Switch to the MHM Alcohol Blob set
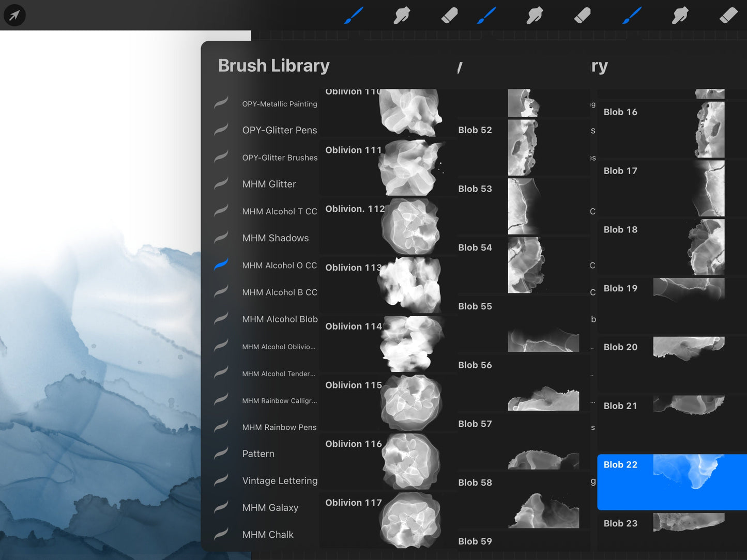This screenshot has width=747, height=560. click(x=280, y=319)
